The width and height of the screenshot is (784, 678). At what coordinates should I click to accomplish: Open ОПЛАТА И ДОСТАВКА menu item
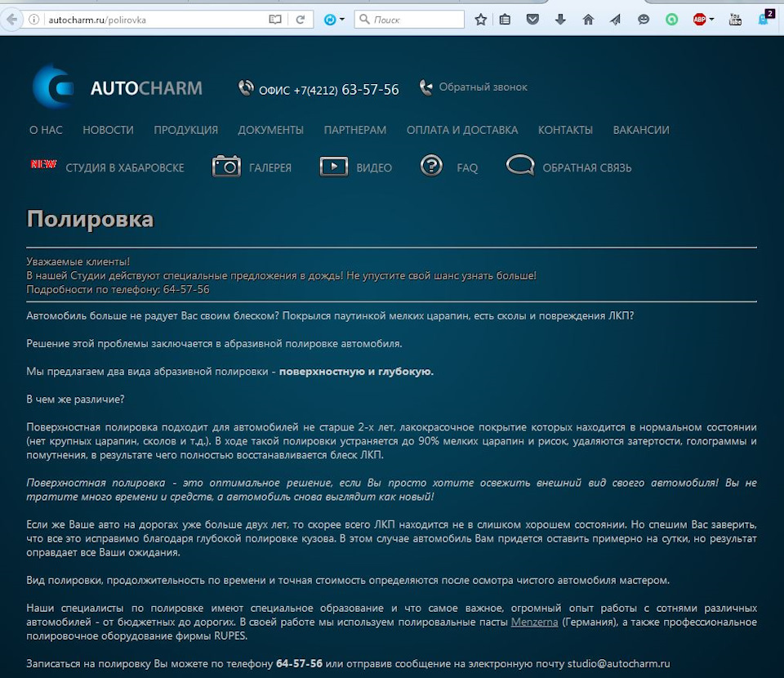pyautogui.click(x=462, y=130)
